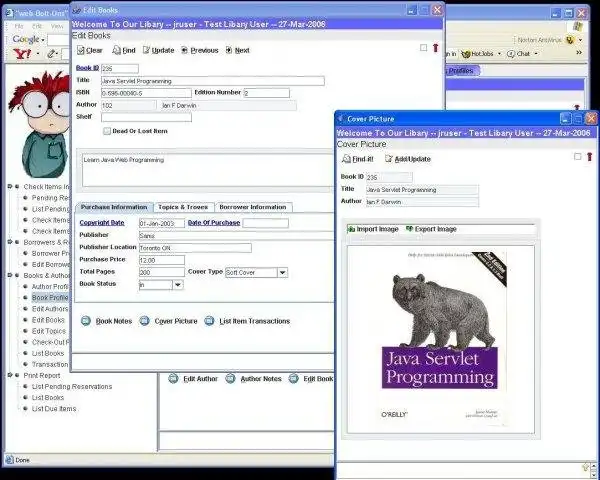The image size is (600, 480).
Task: Switch to Topics & Troves tab
Action: (183, 207)
